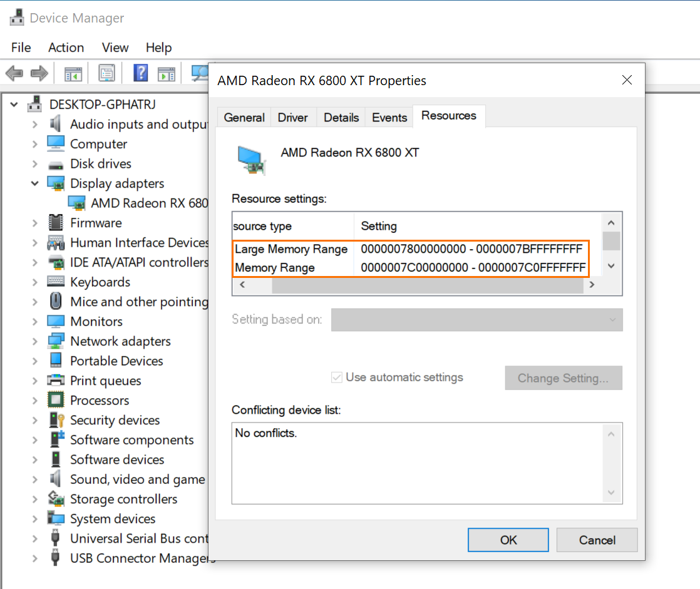Viewport: 700px width, 589px height.
Task: Click the Processors device category icon
Action: [56, 401]
